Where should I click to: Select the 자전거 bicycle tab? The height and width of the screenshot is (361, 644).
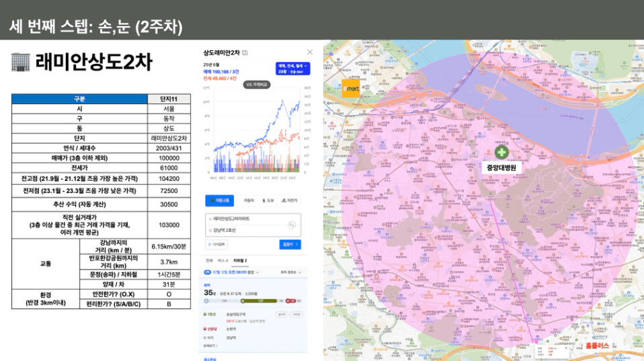[289, 200]
